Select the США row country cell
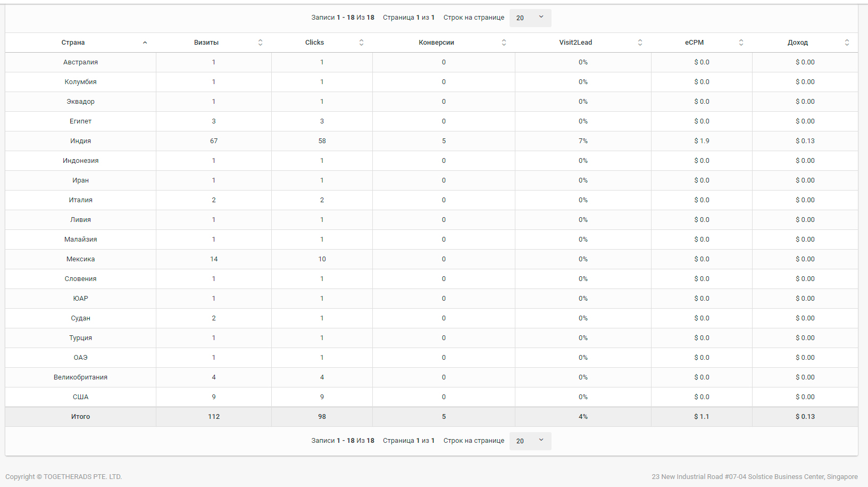The image size is (868, 487). click(x=80, y=397)
